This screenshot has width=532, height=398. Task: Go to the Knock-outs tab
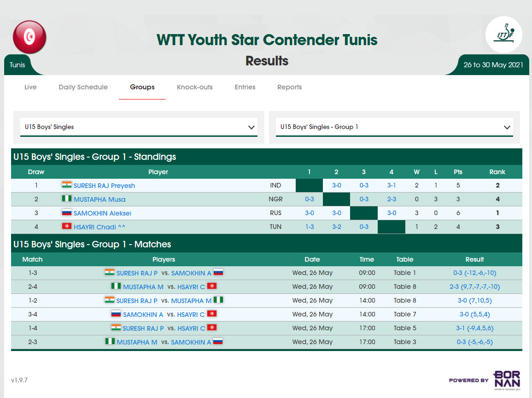(x=195, y=87)
